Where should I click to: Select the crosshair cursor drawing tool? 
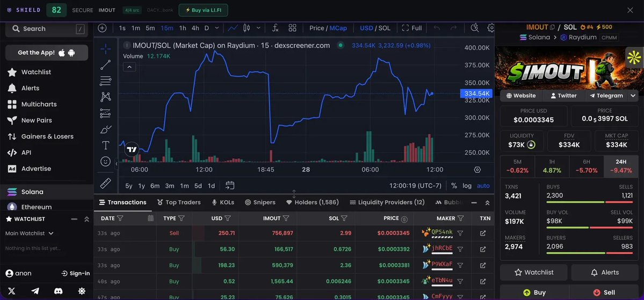(106, 49)
